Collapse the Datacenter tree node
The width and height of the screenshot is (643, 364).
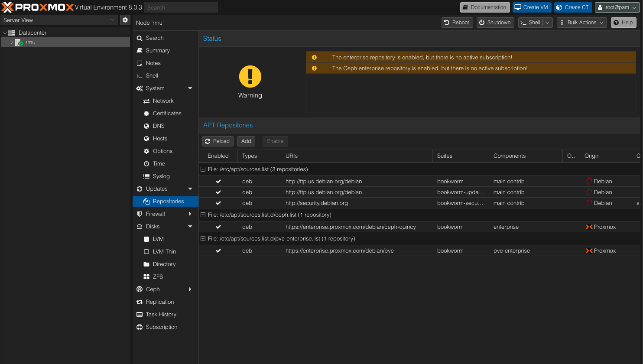tap(5, 33)
